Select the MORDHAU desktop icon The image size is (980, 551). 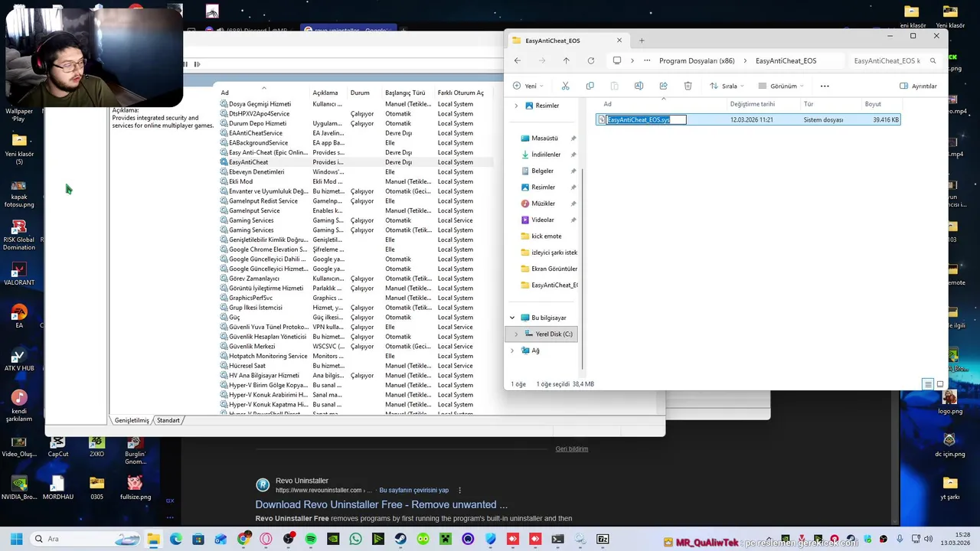pyautogui.click(x=58, y=488)
